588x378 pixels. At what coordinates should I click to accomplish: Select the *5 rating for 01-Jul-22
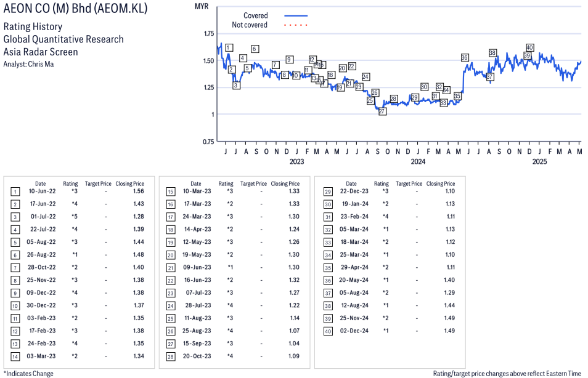pyautogui.click(x=75, y=217)
